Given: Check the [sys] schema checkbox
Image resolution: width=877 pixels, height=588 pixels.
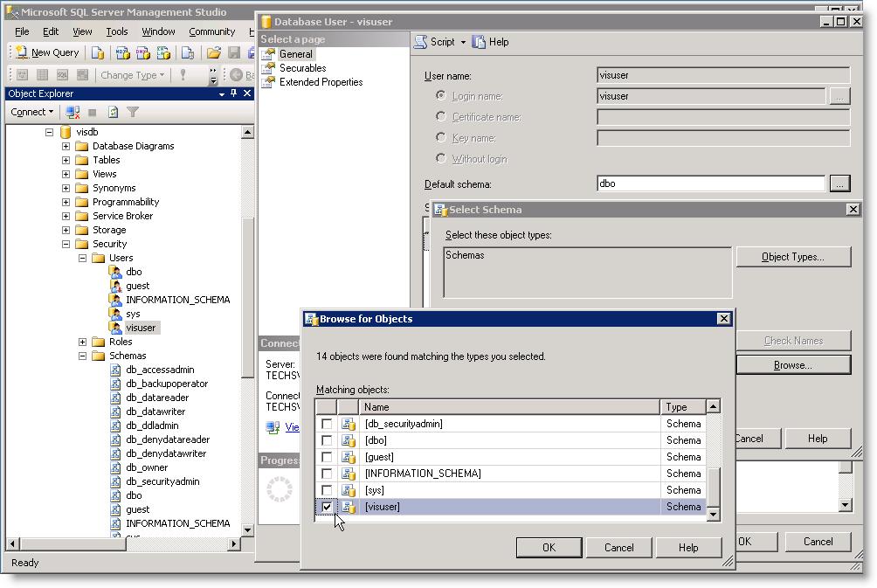Looking at the screenshot, I should tap(327, 491).
